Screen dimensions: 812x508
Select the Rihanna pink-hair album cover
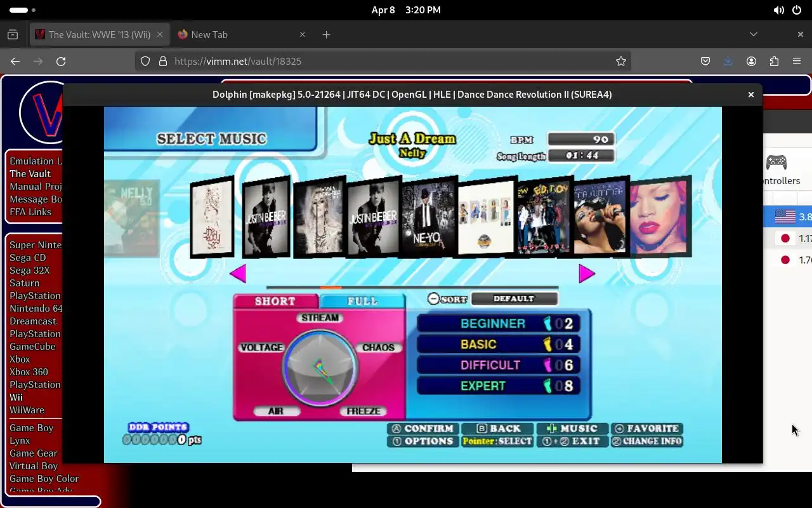[660, 217]
